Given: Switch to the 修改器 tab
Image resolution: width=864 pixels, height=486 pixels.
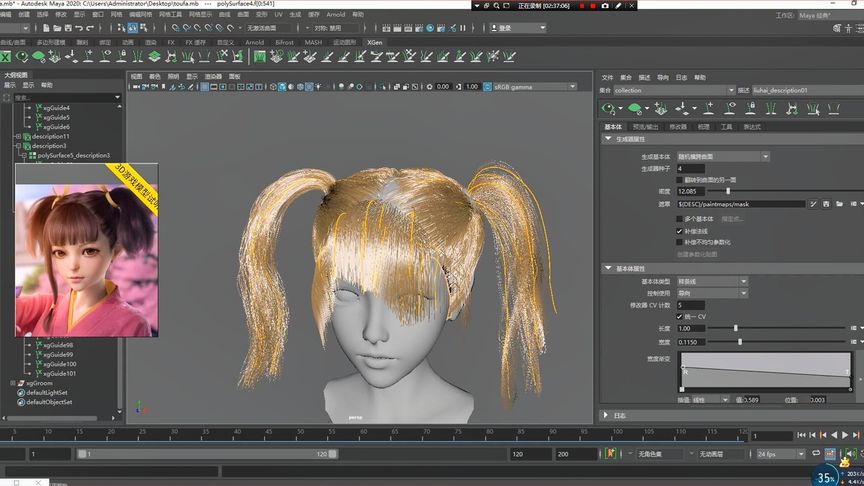Looking at the screenshot, I should (678, 127).
